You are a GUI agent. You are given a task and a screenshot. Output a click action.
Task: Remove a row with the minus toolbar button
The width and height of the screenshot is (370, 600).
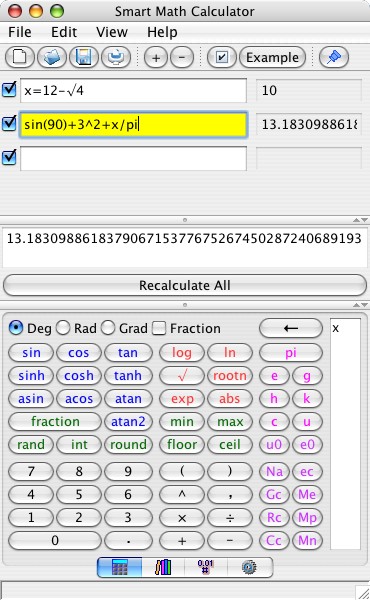182,58
